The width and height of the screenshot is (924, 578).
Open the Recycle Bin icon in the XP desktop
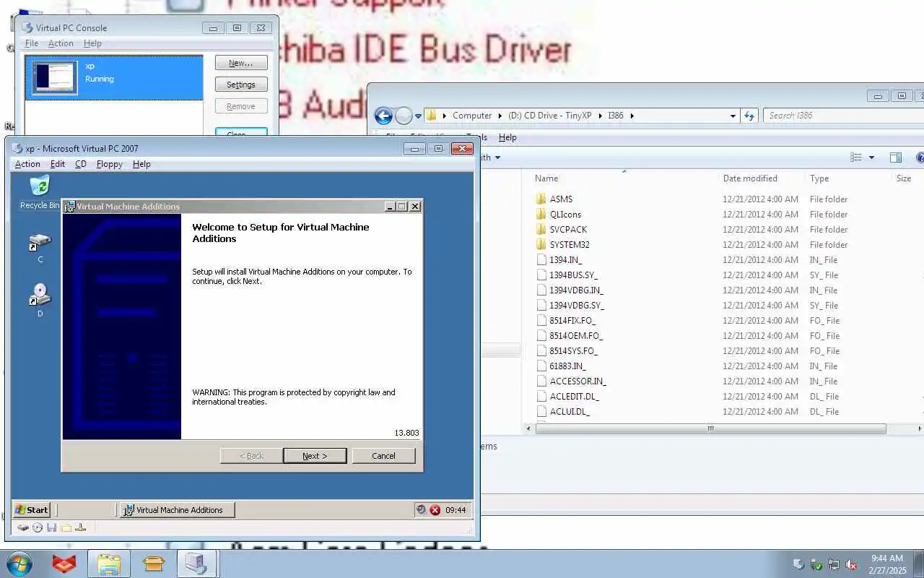pos(39,186)
